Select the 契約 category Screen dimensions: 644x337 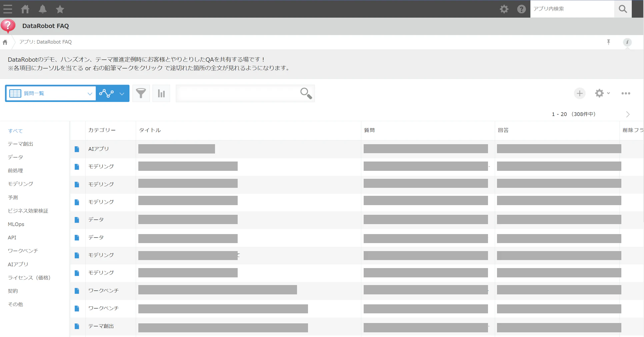tap(13, 291)
